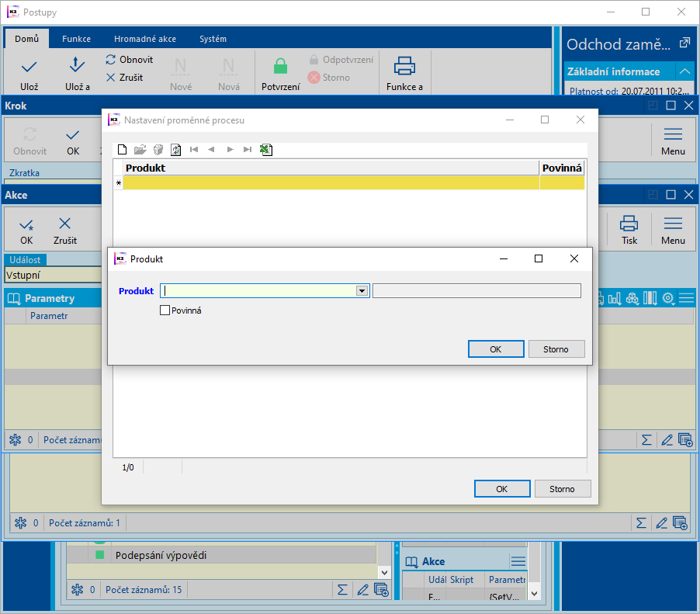Select the Zkratka tab in Krok window
The image size is (700, 614).
click(x=25, y=173)
